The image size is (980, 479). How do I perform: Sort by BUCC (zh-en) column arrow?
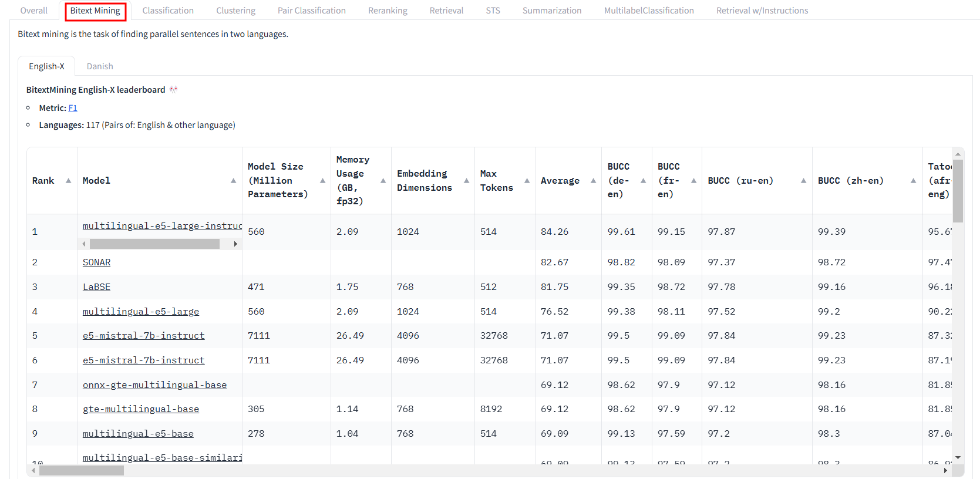(x=913, y=181)
